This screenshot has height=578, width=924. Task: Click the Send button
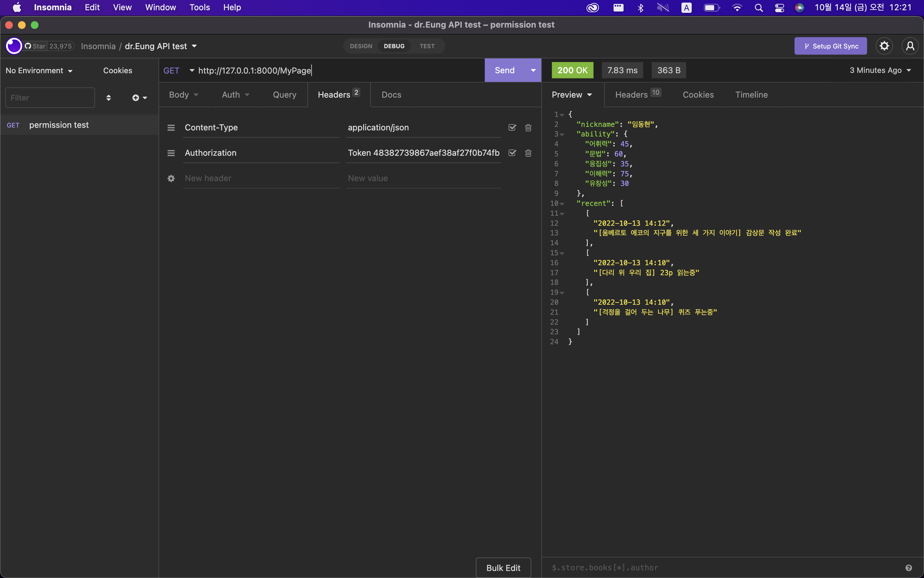click(x=505, y=70)
